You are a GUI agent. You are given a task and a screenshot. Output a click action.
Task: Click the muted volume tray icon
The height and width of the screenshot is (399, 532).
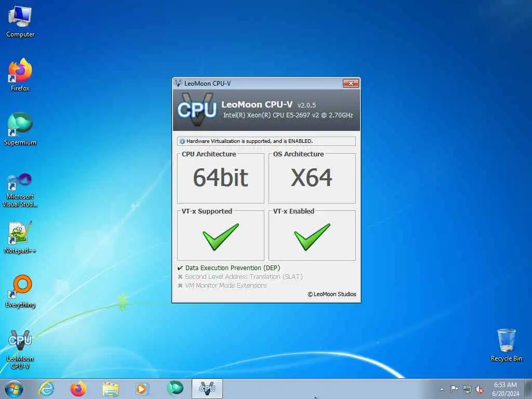click(480, 390)
